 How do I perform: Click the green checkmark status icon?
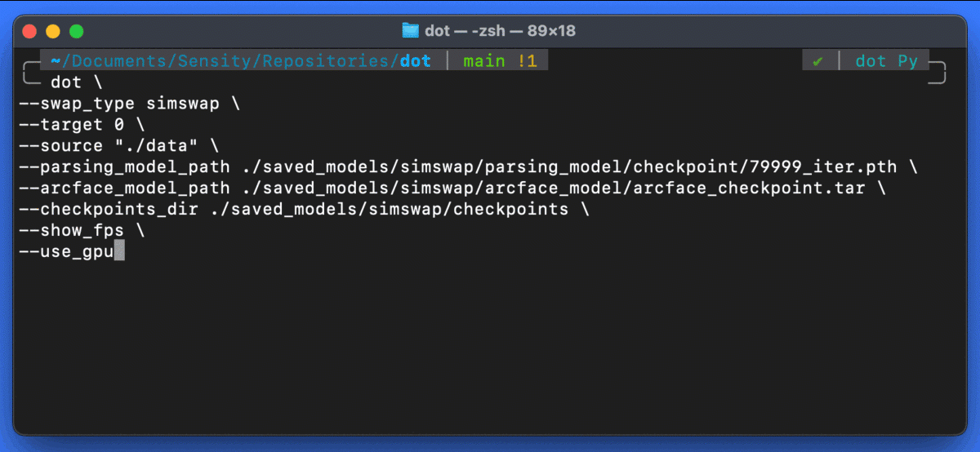(x=817, y=61)
